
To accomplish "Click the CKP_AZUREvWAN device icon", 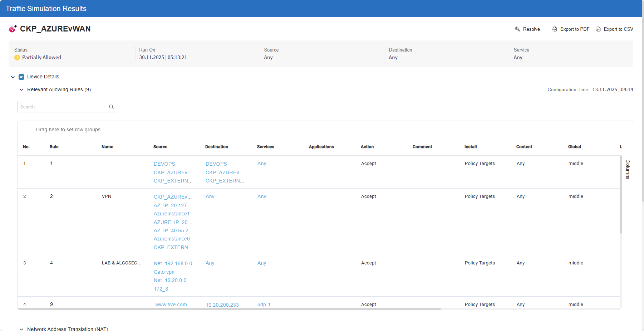I will (13, 29).
